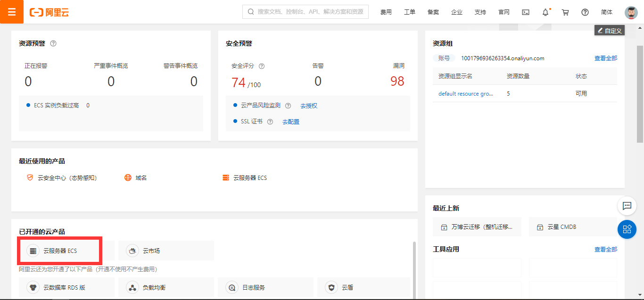Screen dimensions: 644x300
Task: Open the 企业 menu
Action: (457, 12)
